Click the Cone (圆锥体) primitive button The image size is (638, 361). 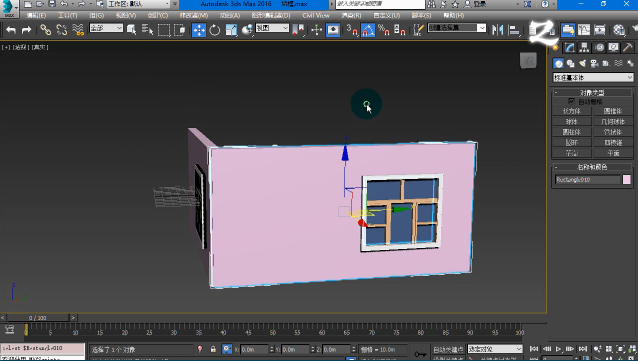(x=613, y=111)
